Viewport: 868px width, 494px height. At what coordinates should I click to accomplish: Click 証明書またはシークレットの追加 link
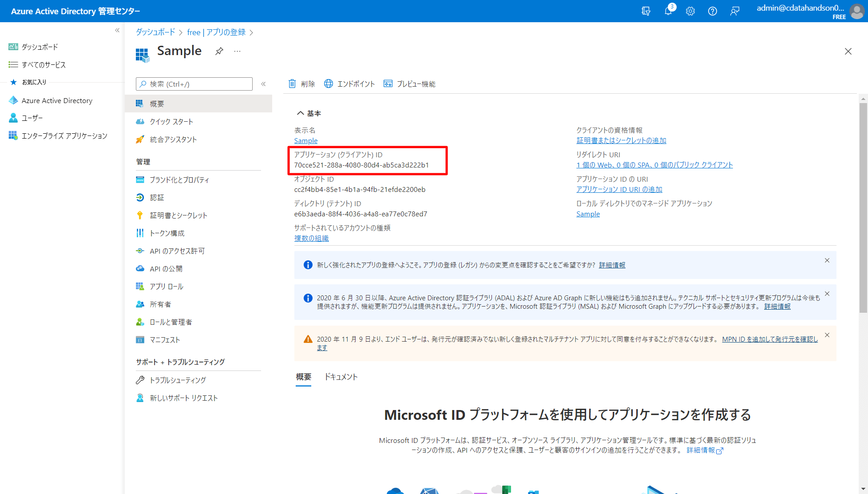point(621,140)
